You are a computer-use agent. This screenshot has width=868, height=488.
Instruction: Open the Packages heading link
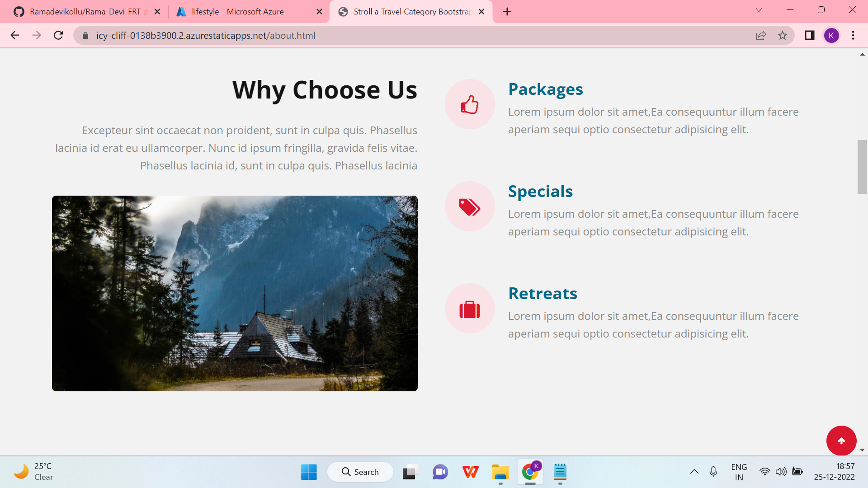[x=545, y=89]
